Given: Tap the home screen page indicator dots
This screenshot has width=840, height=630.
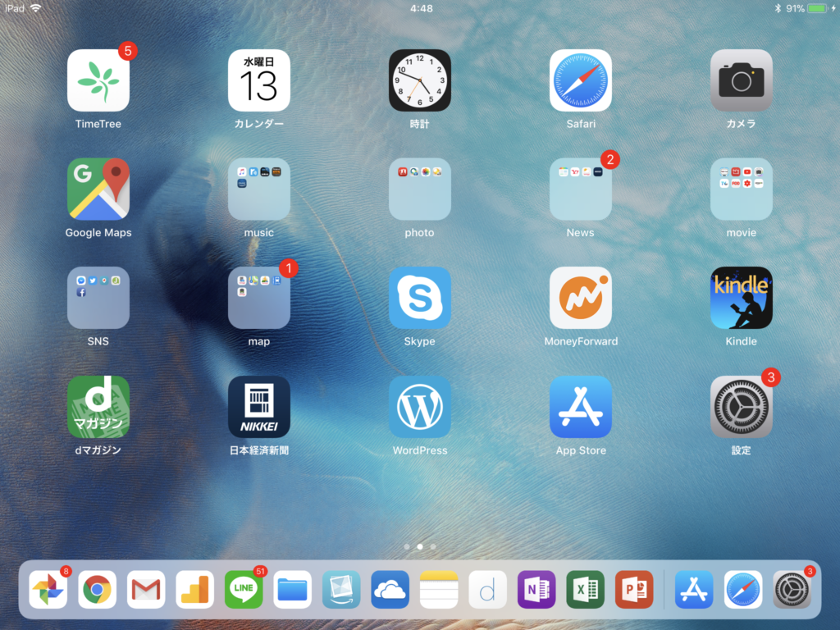Looking at the screenshot, I should pyautogui.click(x=420, y=546).
